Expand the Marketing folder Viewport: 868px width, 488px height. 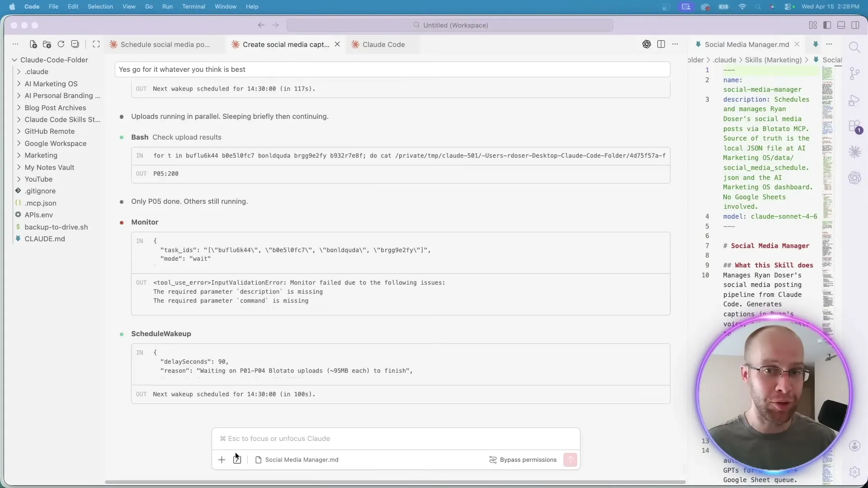point(41,155)
